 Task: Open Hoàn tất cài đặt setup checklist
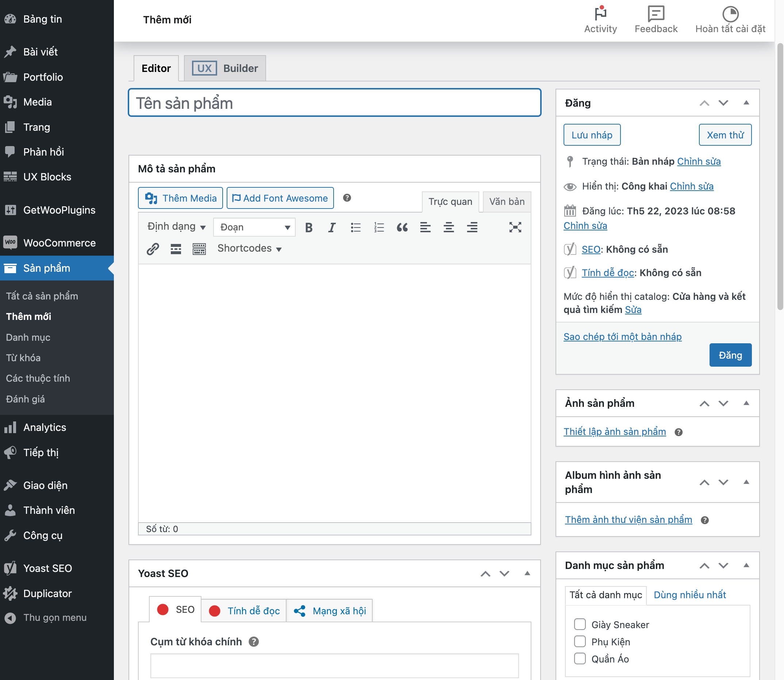tap(730, 20)
